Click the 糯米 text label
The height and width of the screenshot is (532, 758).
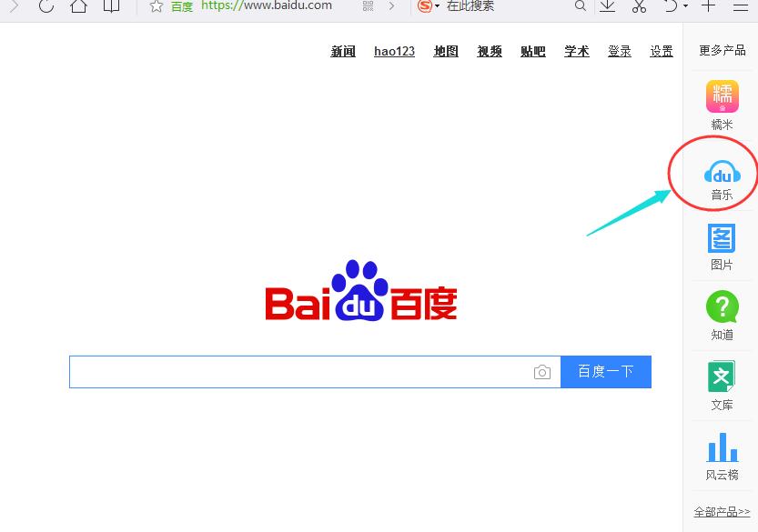click(x=722, y=125)
